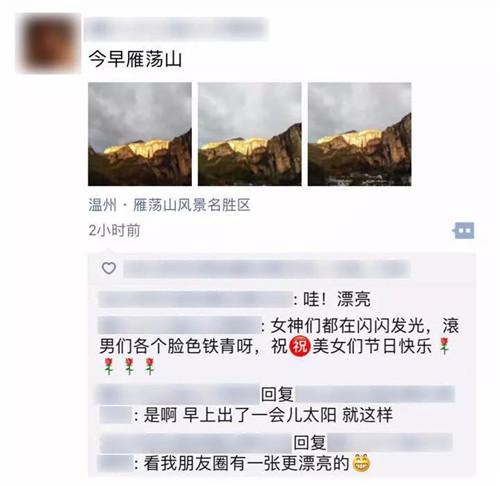
Task: Open the replier name before first 回复
Action: 179,394
